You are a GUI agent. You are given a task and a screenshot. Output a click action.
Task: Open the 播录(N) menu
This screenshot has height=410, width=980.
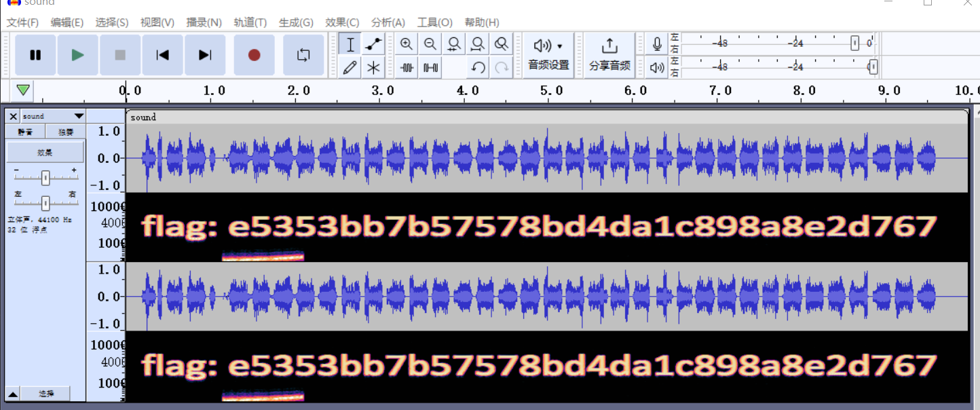pyautogui.click(x=204, y=22)
